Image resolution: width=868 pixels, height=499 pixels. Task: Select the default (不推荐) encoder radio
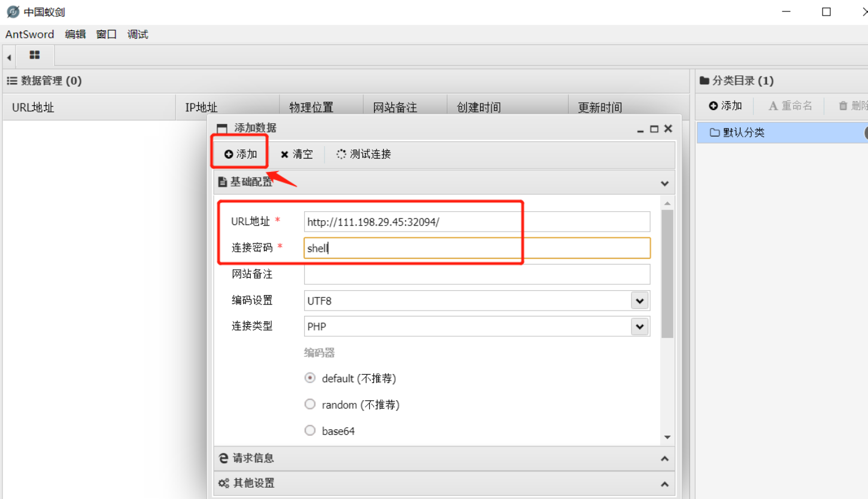click(x=310, y=378)
